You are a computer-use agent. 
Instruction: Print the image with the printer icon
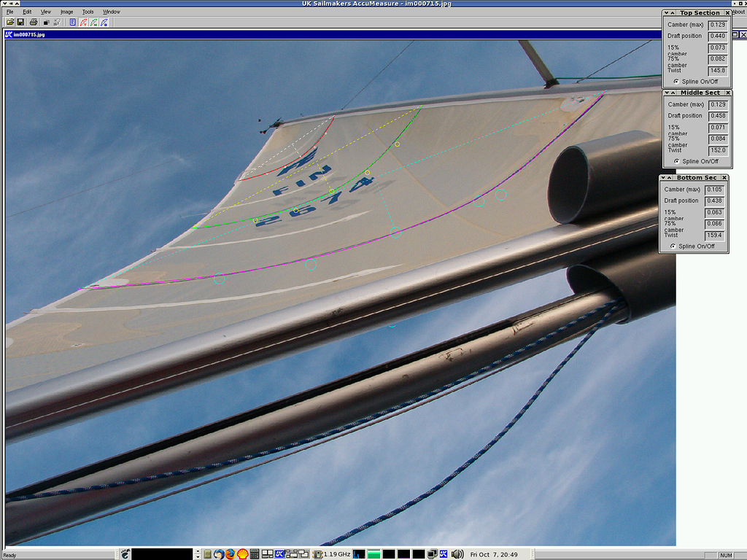pyautogui.click(x=34, y=22)
